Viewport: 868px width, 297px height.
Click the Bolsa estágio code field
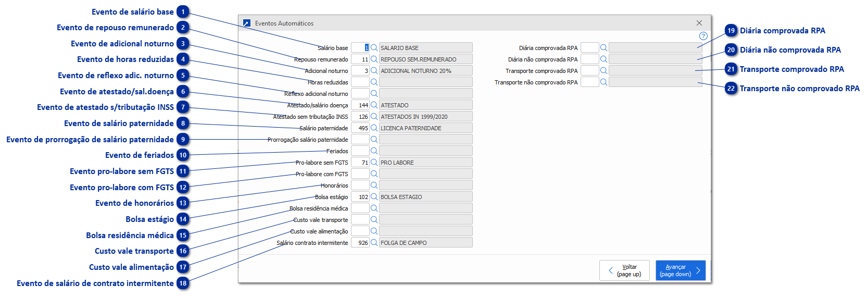[360, 196]
